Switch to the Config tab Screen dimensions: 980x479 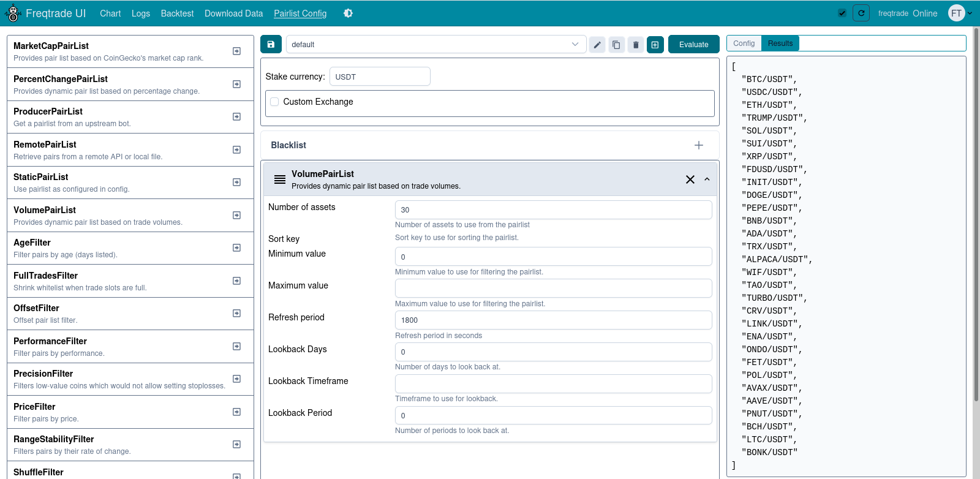tap(744, 43)
